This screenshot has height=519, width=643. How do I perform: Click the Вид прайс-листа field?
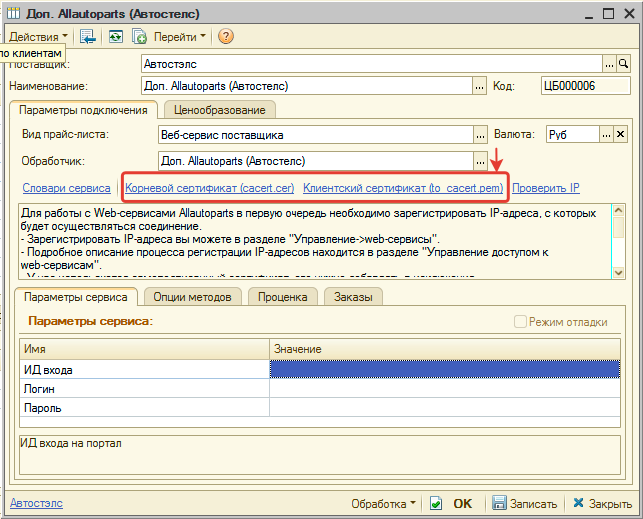[316, 135]
